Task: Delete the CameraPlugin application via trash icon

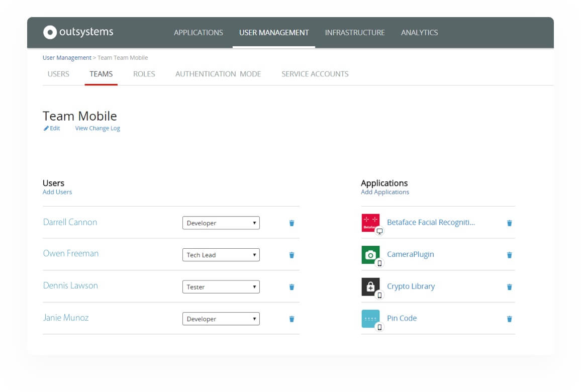Action: 509,255
